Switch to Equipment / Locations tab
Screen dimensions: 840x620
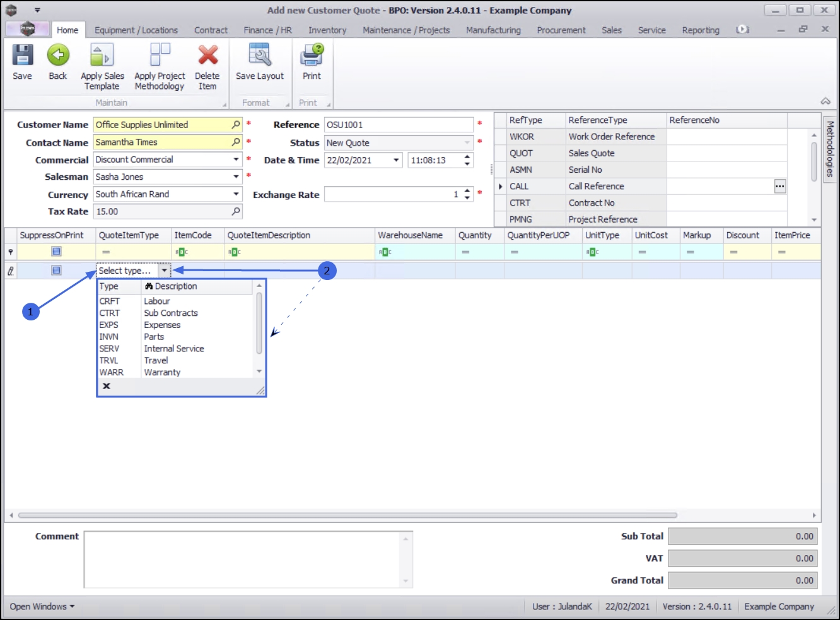[136, 30]
